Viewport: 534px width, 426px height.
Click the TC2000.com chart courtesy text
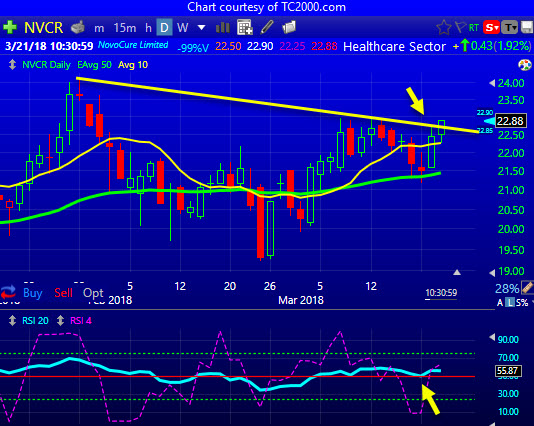pos(267,7)
